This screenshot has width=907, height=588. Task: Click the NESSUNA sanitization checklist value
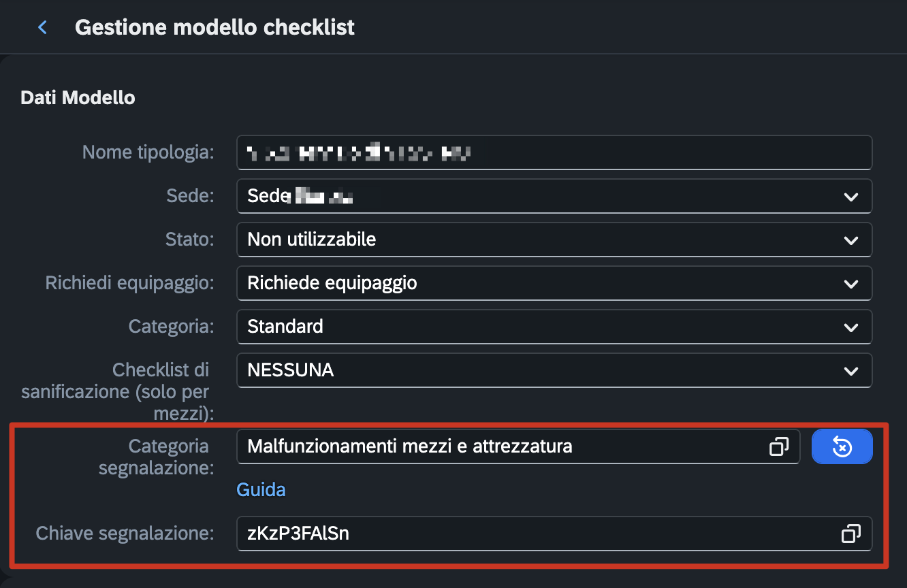point(291,370)
